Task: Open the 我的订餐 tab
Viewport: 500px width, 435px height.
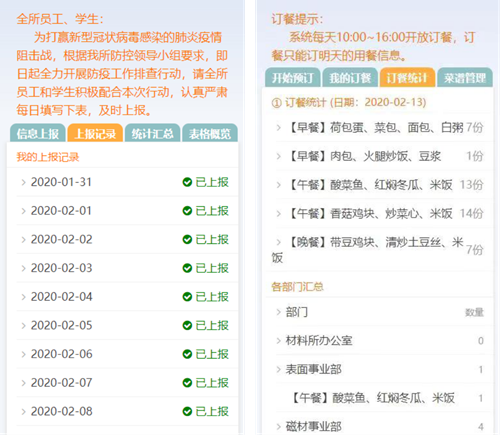Action: pos(350,78)
